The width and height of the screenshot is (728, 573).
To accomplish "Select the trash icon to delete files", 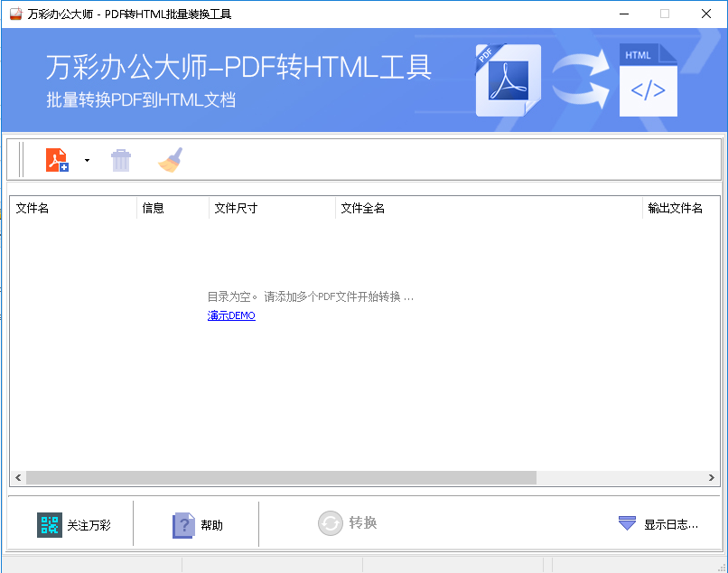I will pyautogui.click(x=121, y=159).
